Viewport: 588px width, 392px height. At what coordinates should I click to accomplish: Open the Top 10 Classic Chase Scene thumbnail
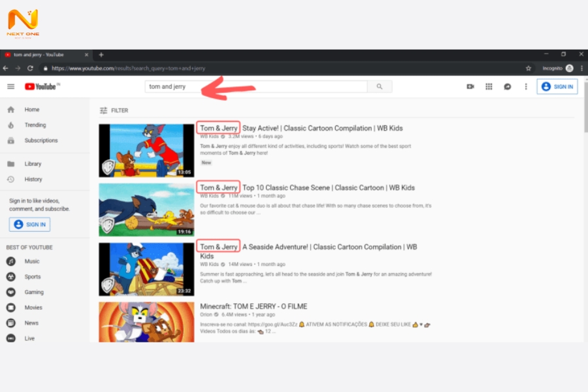(146, 210)
